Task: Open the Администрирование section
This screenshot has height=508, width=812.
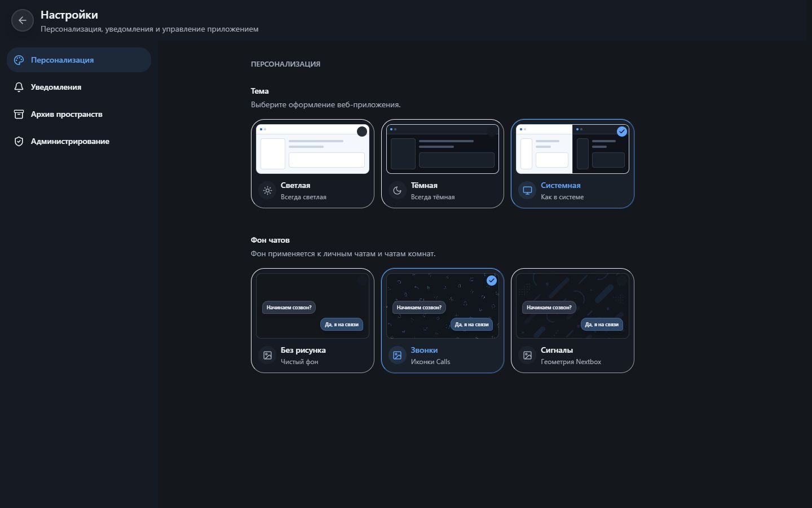Action: (79, 141)
